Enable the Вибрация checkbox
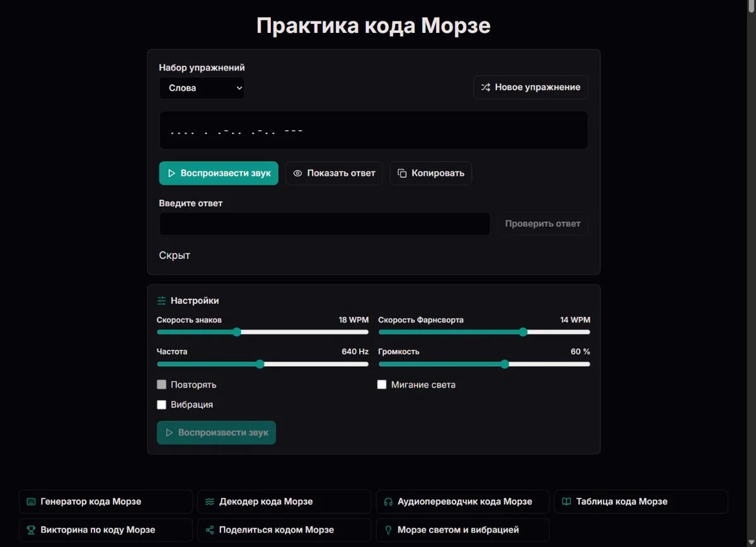 point(162,405)
